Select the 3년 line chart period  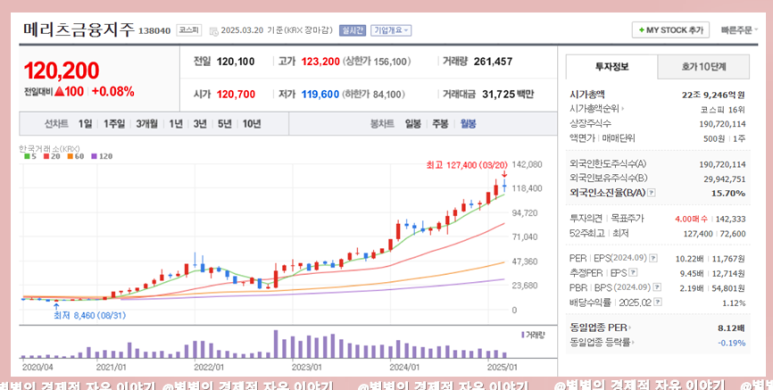click(200, 124)
